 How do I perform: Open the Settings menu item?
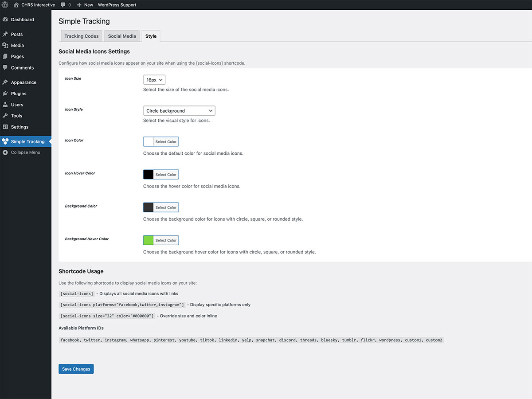[x=26, y=127]
